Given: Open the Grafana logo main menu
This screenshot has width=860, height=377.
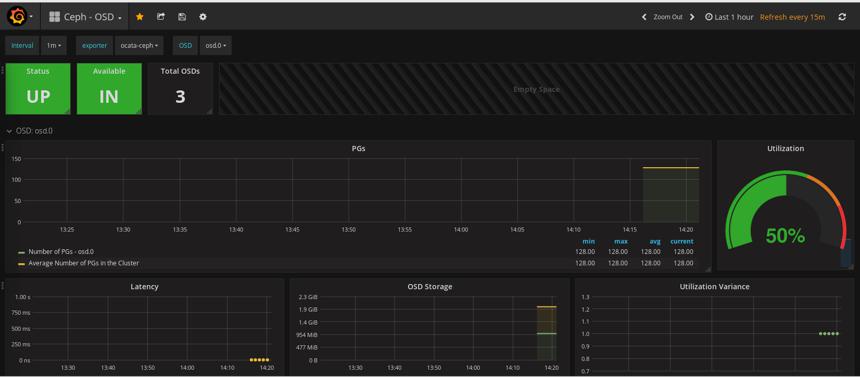Looking at the screenshot, I should 20,17.
